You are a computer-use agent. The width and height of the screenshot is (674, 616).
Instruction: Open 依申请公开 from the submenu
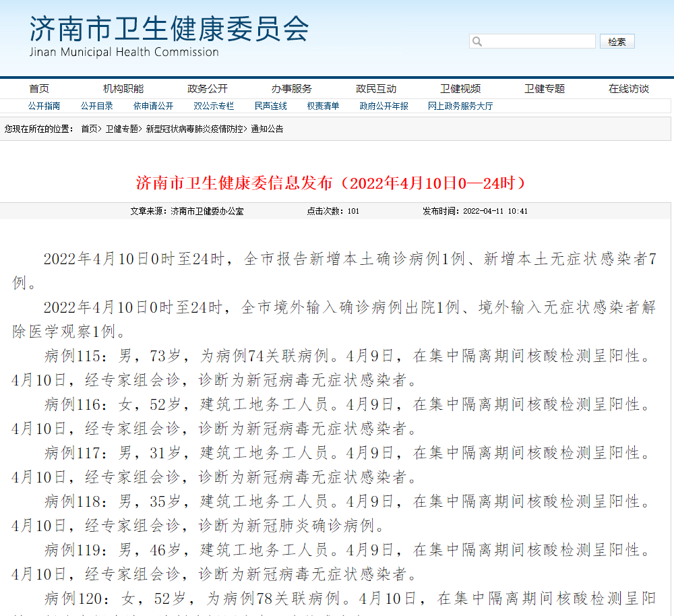pos(154,106)
